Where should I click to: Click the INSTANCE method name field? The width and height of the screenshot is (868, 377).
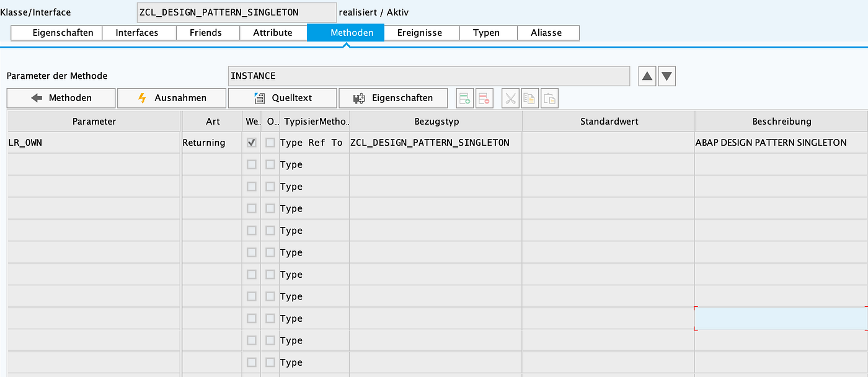pos(429,76)
